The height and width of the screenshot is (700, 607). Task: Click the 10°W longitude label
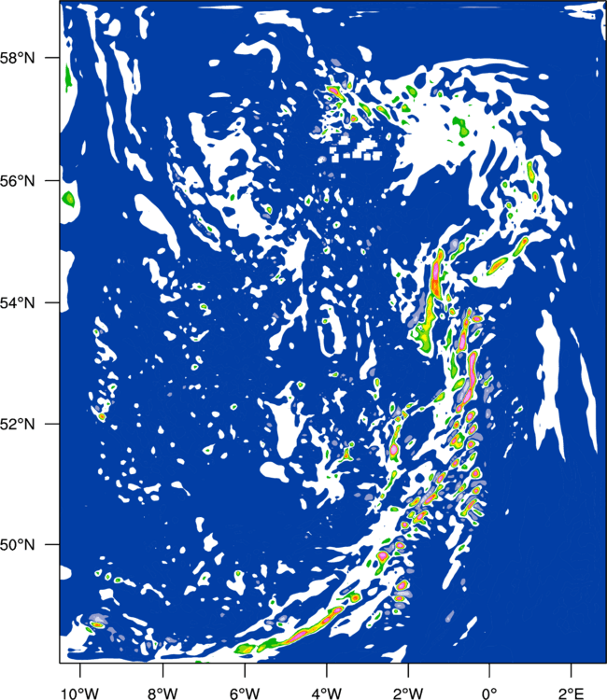[x=80, y=693]
